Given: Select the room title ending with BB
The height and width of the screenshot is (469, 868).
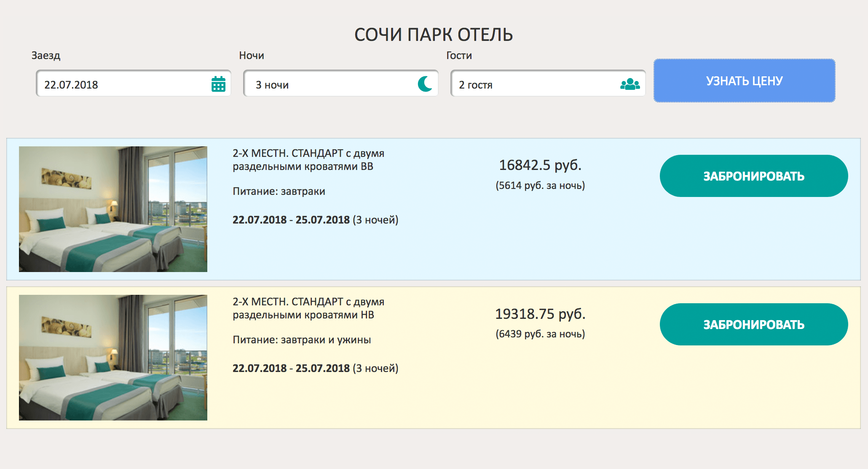Looking at the screenshot, I should click(x=308, y=160).
